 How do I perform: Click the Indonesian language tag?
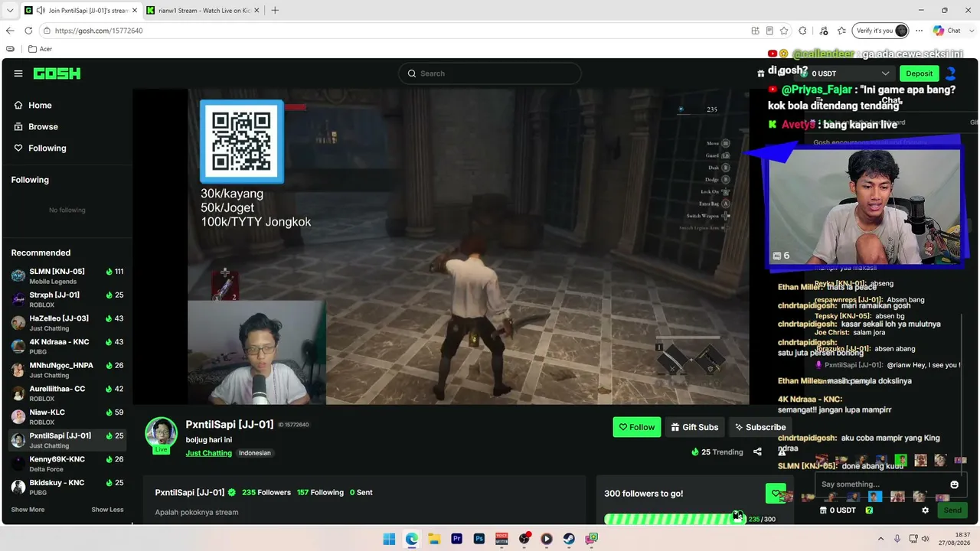pos(255,453)
